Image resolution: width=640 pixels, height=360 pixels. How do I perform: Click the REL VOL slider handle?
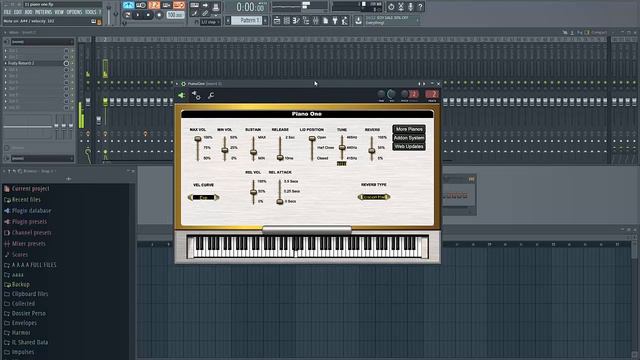(253, 192)
